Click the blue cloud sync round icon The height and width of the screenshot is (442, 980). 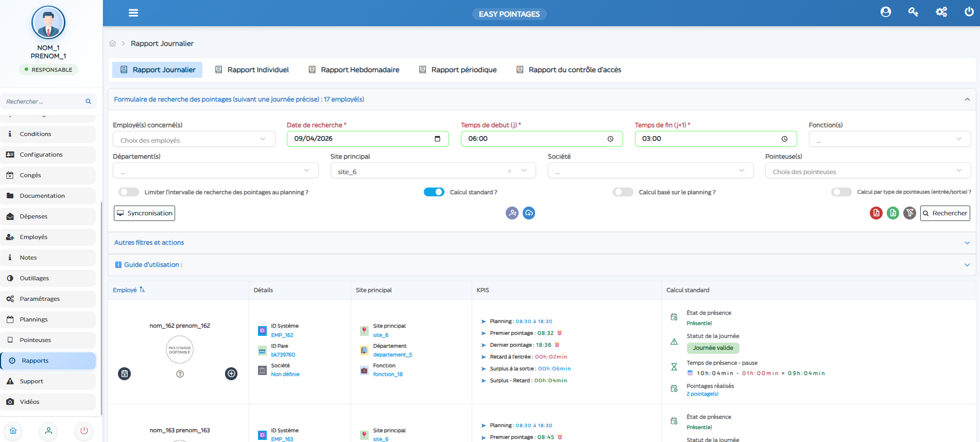[529, 213]
